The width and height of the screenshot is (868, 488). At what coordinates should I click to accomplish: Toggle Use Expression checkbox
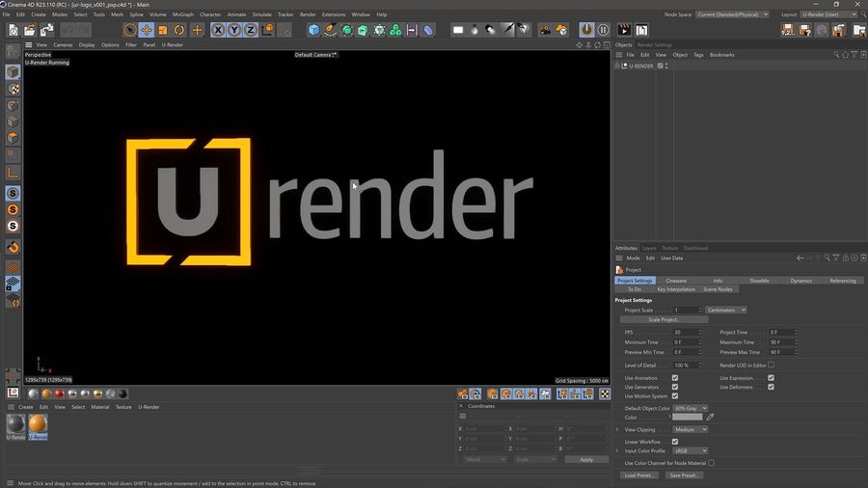(772, 378)
